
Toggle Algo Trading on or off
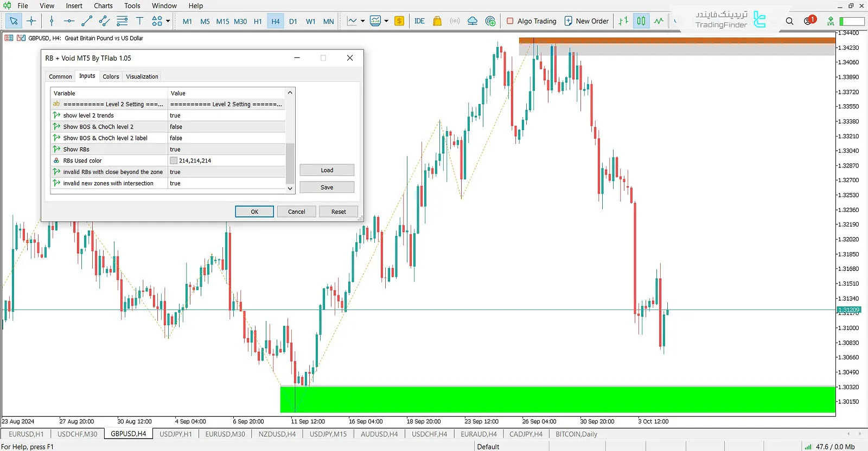(531, 21)
